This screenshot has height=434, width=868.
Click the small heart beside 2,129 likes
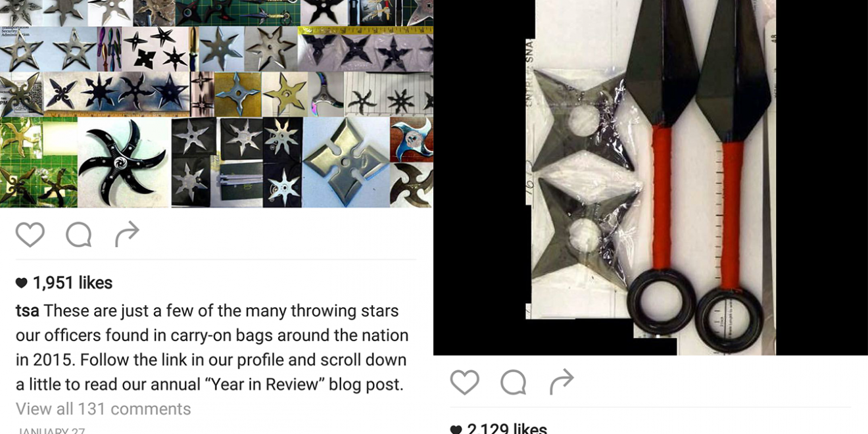point(456,429)
